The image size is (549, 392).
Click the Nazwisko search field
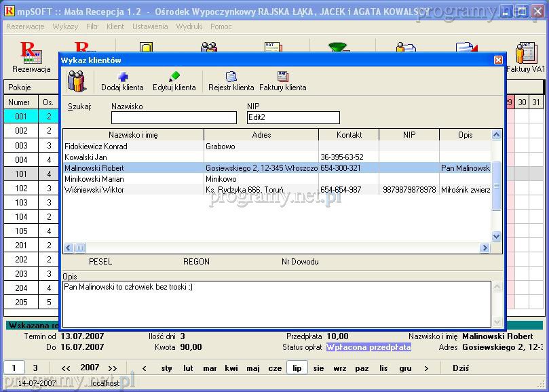pos(174,118)
